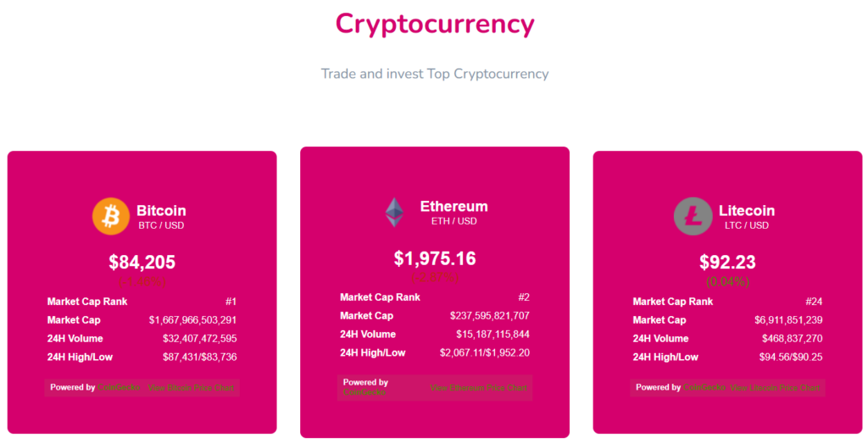
Task: Click the Ethereum coin name heading
Action: (453, 207)
